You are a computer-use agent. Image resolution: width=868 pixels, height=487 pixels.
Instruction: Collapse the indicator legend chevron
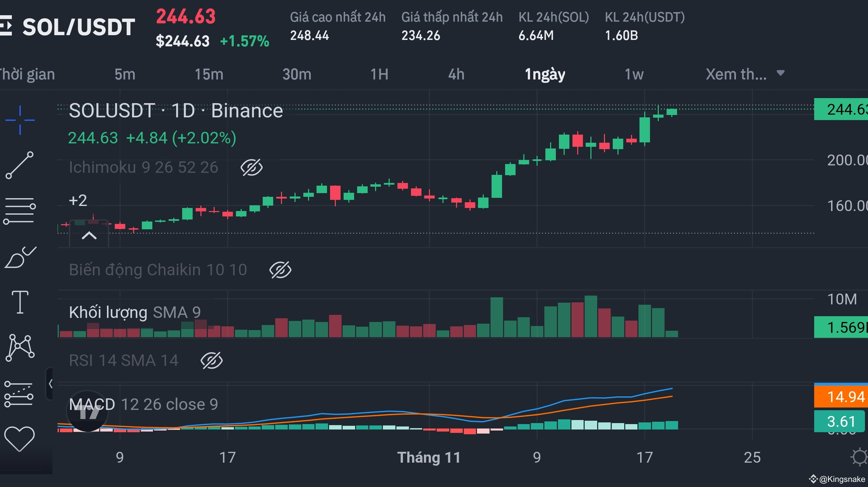tap(89, 235)
